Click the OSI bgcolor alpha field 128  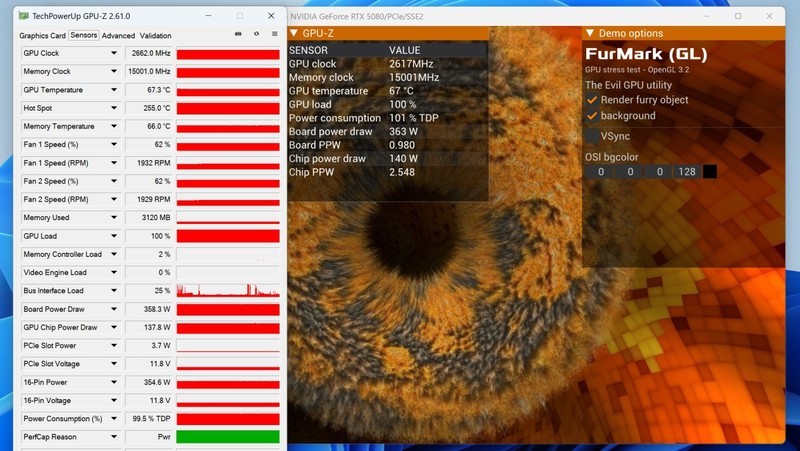[687, 172]
